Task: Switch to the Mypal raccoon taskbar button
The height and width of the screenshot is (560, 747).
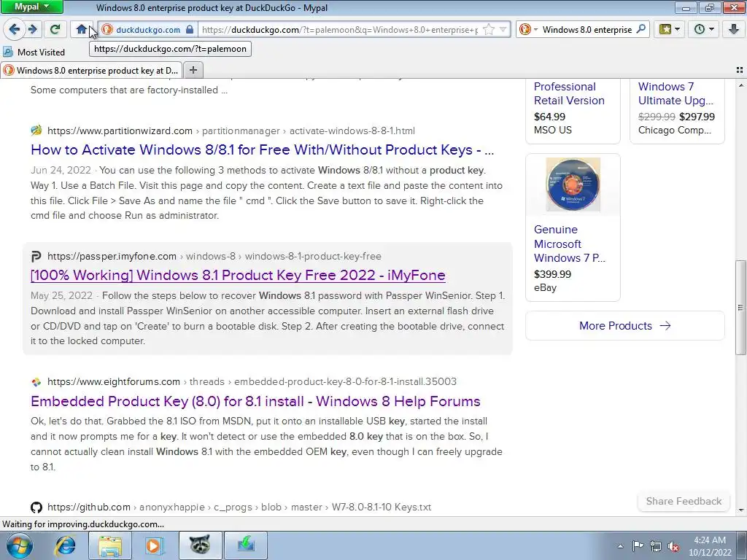Action: pyautogui.click(x=200, y=545)
